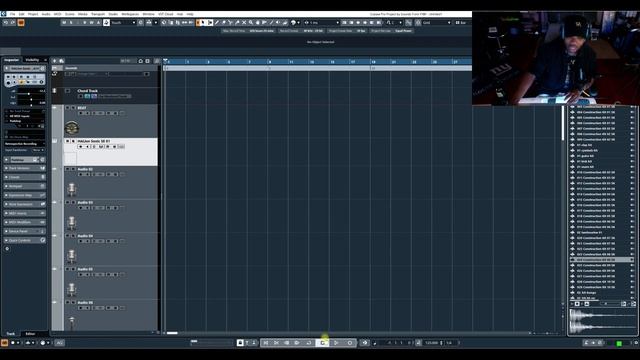The width and height of the screenshot is (640, 360).
Task: Mute the Audio 03 track
Action: pos(68,203)
